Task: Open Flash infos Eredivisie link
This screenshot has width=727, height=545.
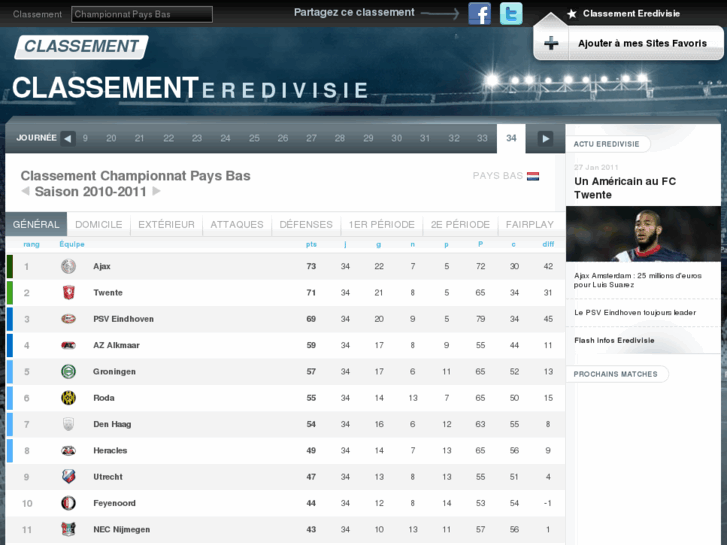Action: pos(614,340)
